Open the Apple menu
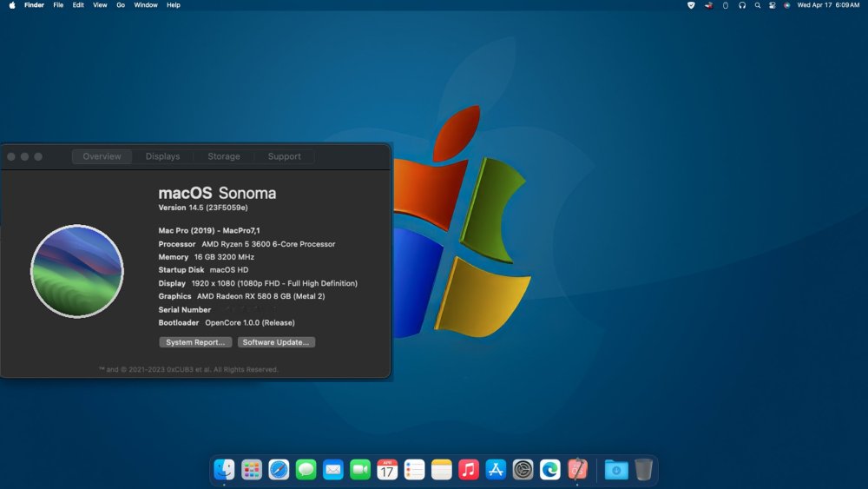 point(11,5)
